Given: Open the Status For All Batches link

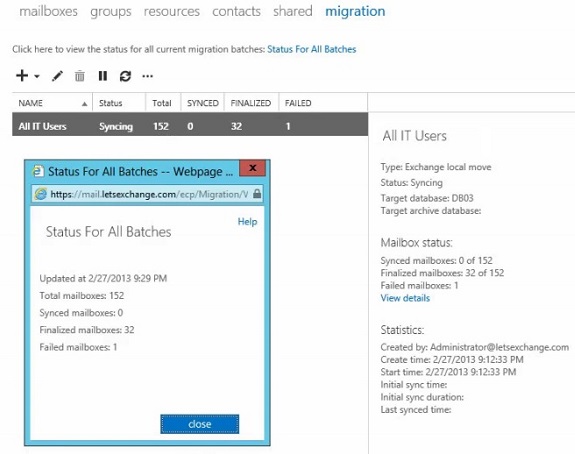Looking at the screenshot, I should coord(312,49).
